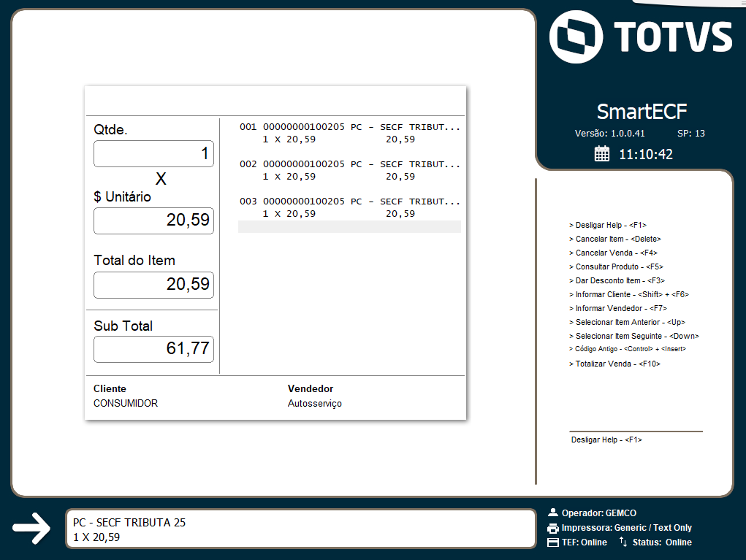Click the Vendedor label
The image size is (746, 560).
pyautogui.click(x=311, y=388)
